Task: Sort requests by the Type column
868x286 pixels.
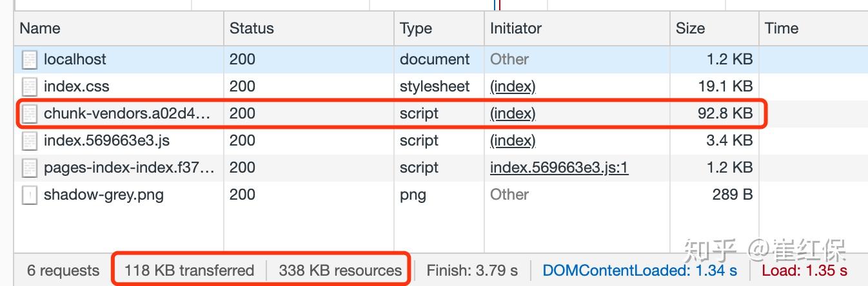Action: (x=415, y=28)
